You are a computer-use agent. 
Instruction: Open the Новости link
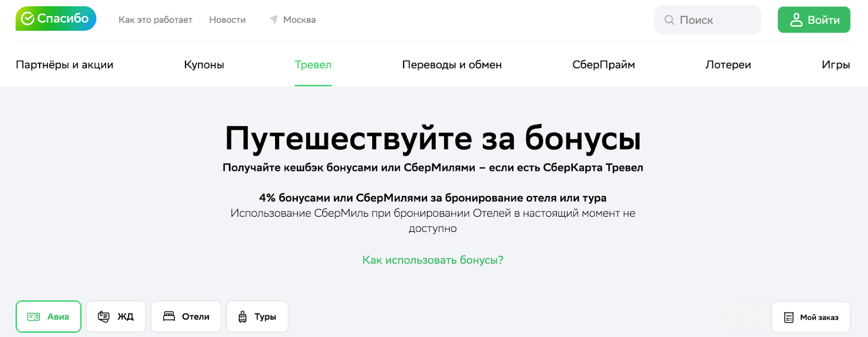coord(227,20)
